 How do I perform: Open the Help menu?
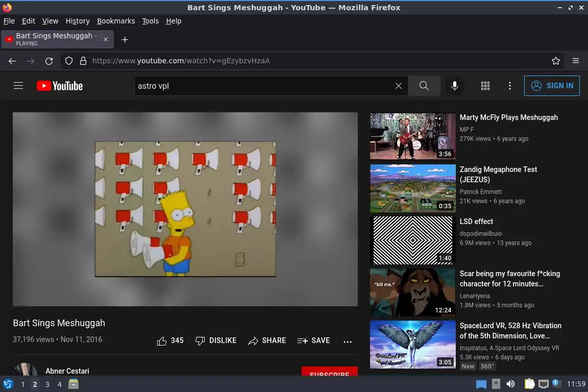(x=174, y=21)
